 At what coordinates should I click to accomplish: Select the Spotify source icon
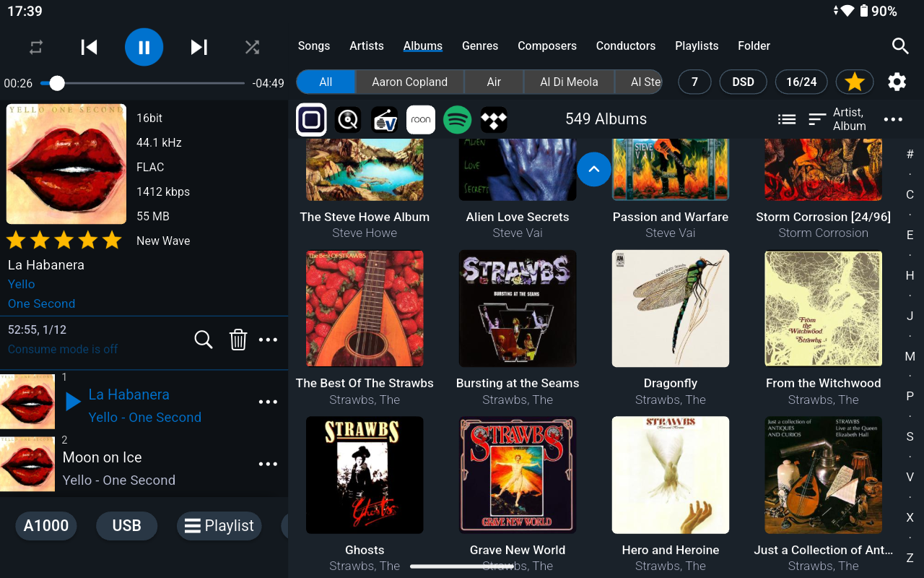(457, 120)
